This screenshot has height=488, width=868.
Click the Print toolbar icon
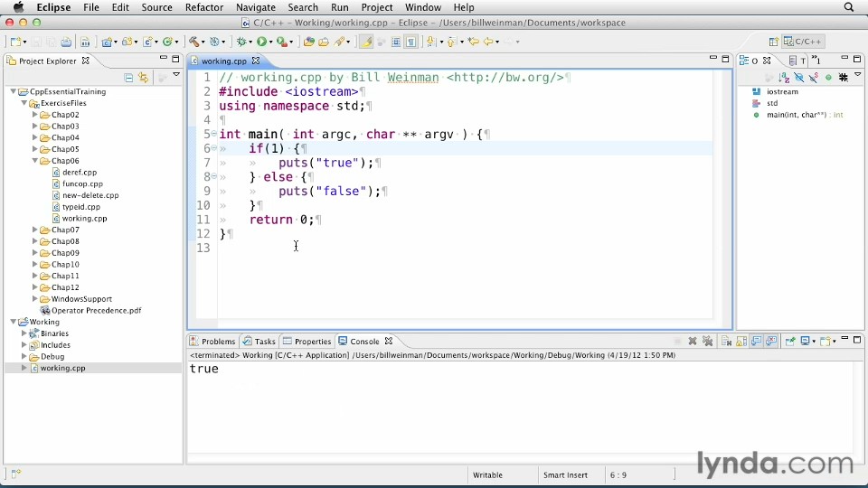coord(66,42)
